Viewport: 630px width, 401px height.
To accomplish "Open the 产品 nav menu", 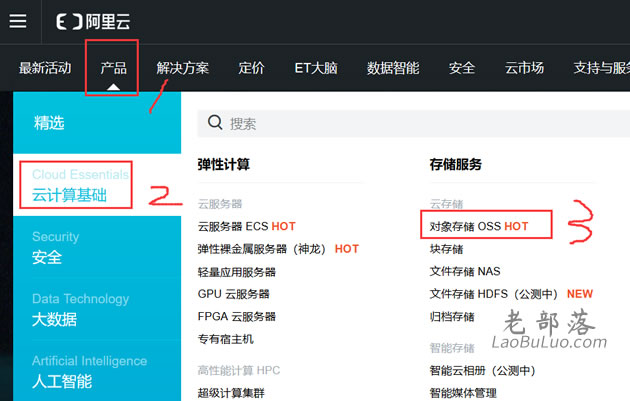I will 113,68.
